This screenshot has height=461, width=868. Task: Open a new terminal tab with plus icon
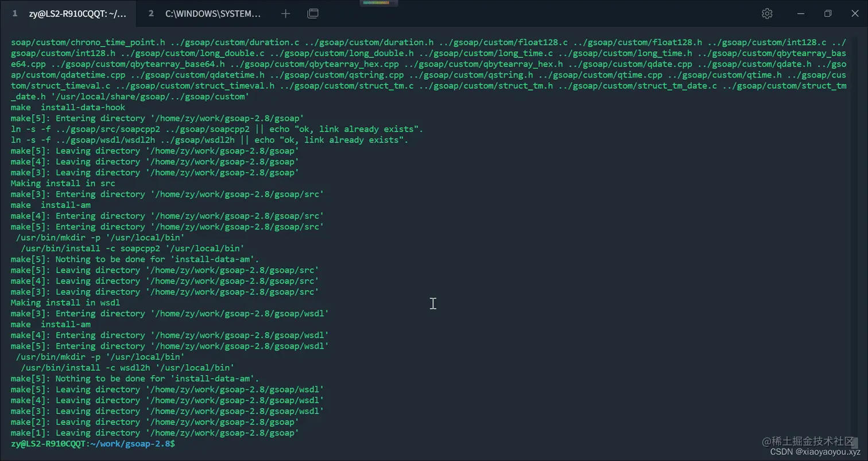pyautogui.click(x=286, y=13)
